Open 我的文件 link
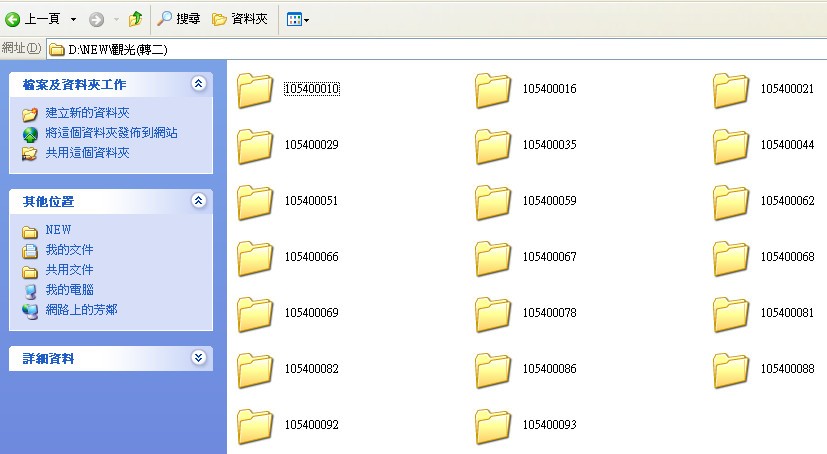 click(x=69, y=249)
